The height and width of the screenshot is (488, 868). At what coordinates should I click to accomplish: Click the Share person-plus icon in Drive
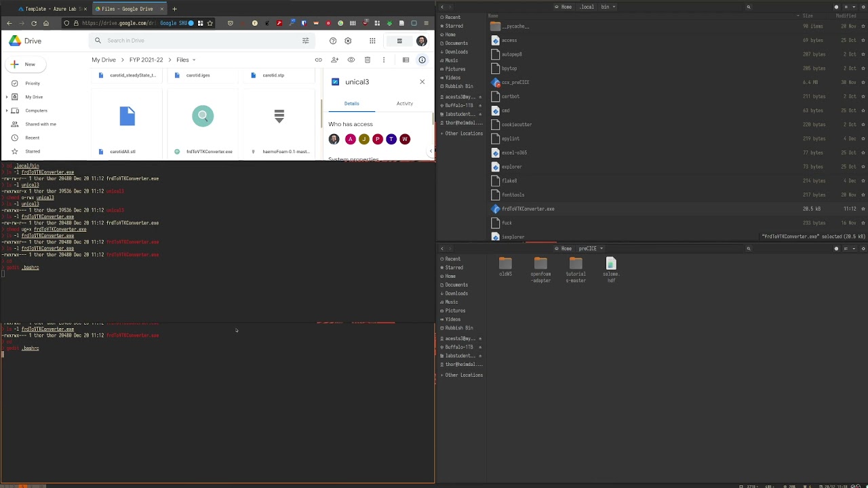coord(334,60)
